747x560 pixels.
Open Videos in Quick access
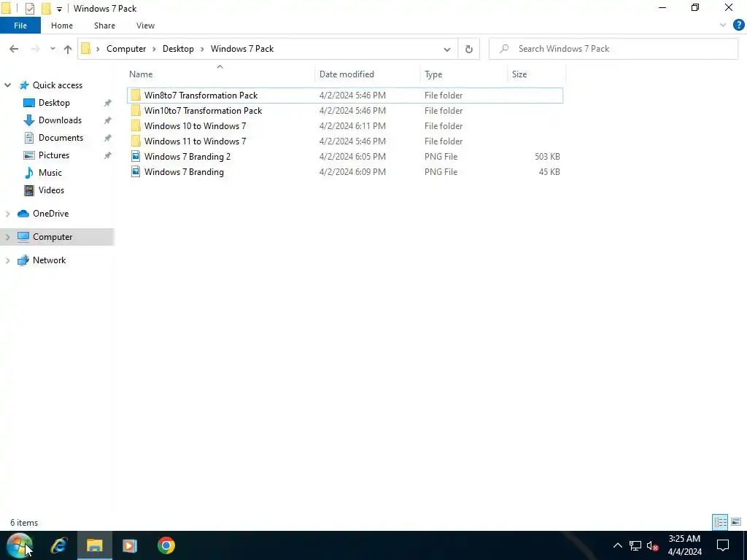click(51, 190)
